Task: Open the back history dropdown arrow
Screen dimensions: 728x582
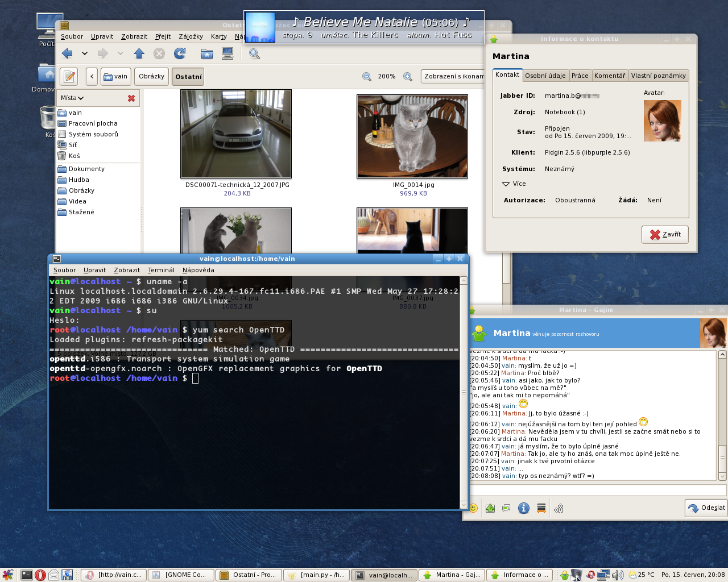Action: pyautogui.click(x=85, y=53)
